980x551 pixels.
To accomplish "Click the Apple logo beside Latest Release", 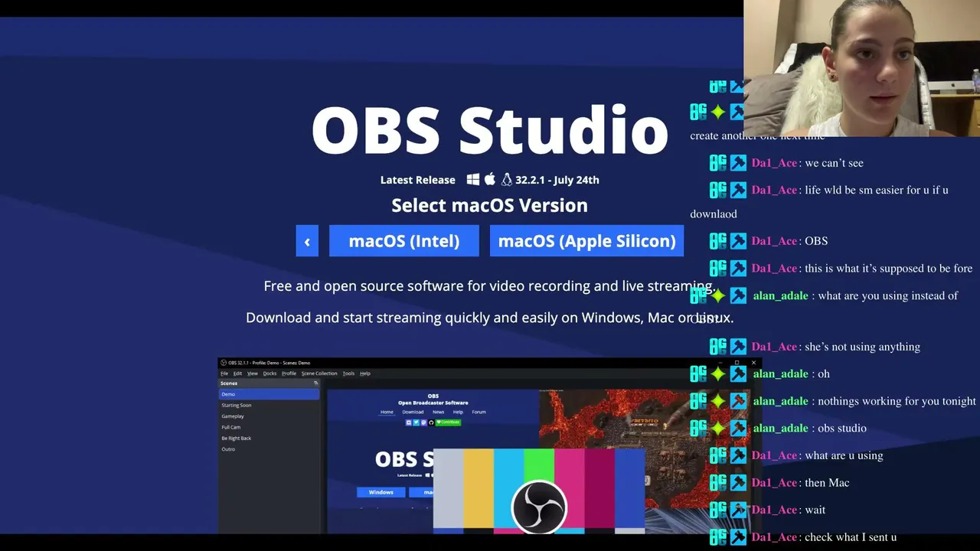I will 490,179.
